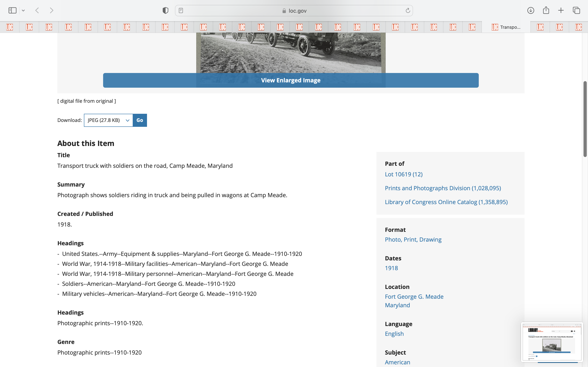
Task: Show downloads with the download icon
Action: click(x=531, y=10)
